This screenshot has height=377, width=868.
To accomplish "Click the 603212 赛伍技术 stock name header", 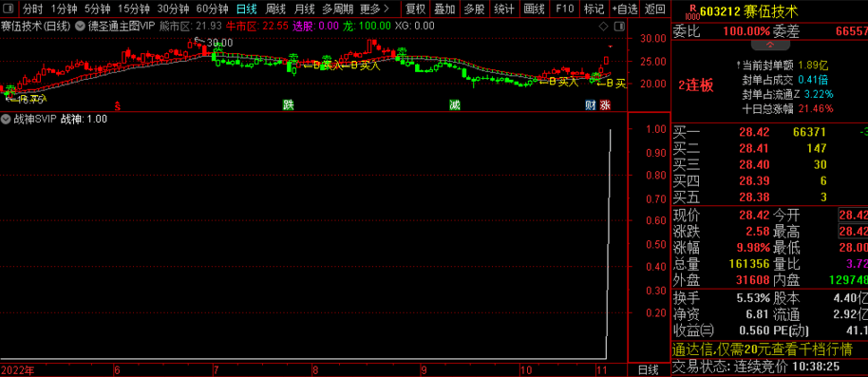I will tap(748, 11).
